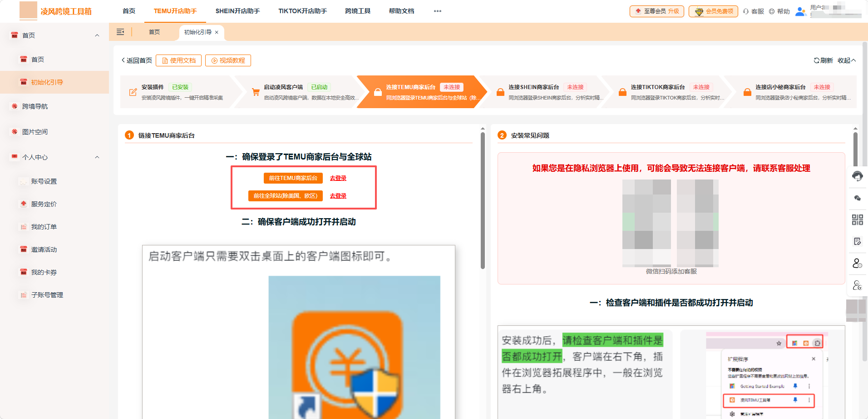Click the 连接店小秘商家后台 lock icon

(747, 92)
